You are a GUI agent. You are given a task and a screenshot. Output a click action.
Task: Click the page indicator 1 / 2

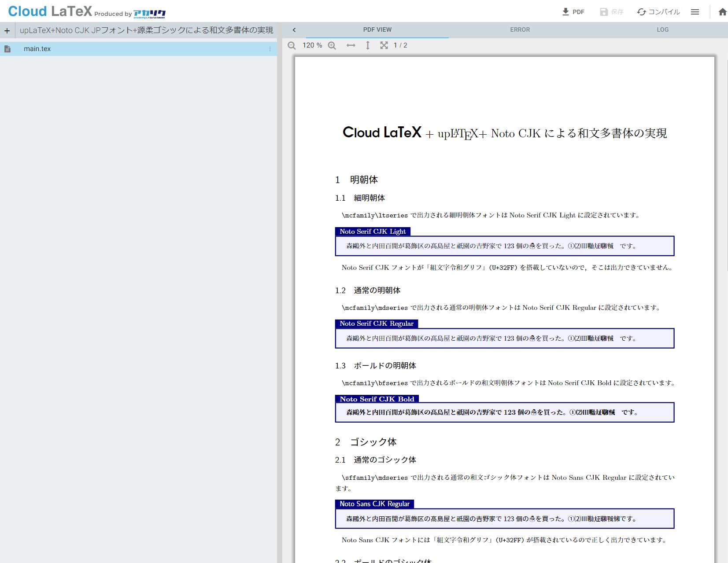[x=400, y=45]
